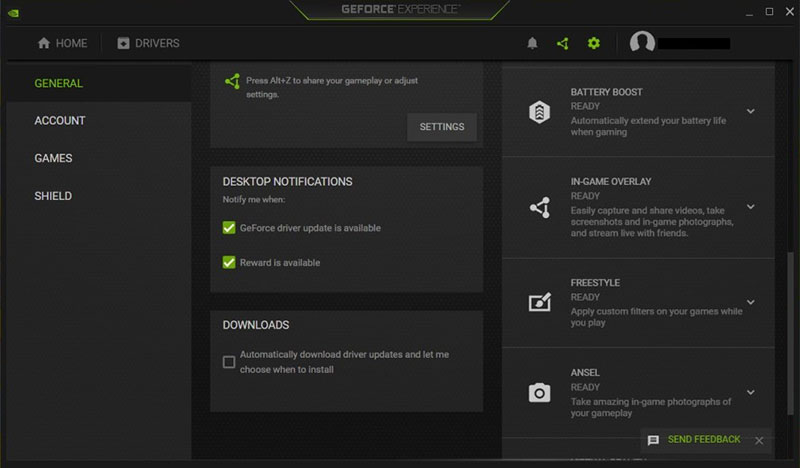Click the NVIDIA logo icon in title bar
Viewport: 800px width, 468px height.
click(x=14, y=13)
